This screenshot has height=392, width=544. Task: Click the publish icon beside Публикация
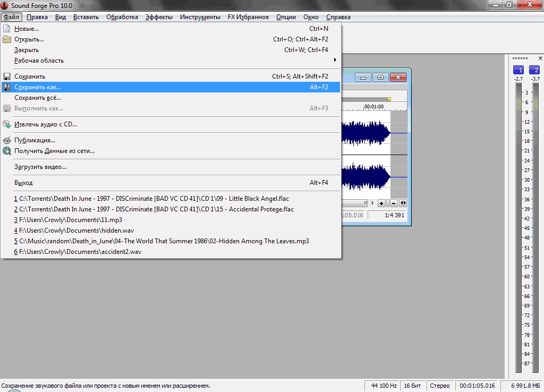(6, 140)
